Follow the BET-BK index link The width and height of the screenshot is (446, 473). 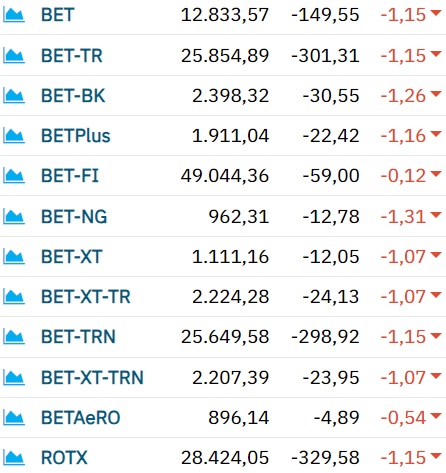73,96
